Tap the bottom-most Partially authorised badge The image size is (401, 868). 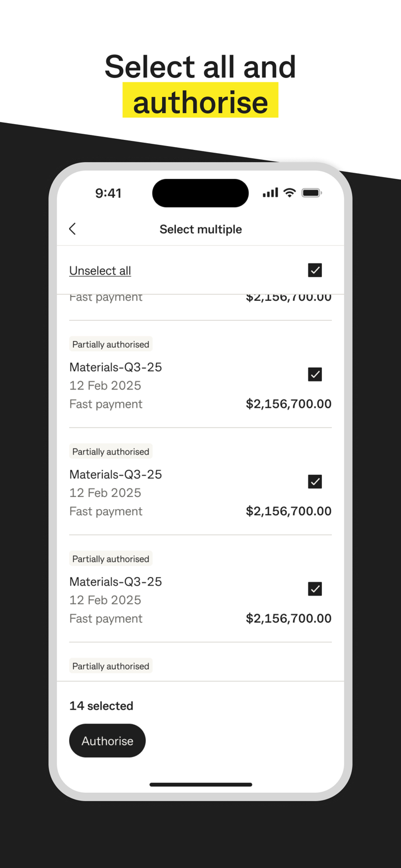[111, 666]
